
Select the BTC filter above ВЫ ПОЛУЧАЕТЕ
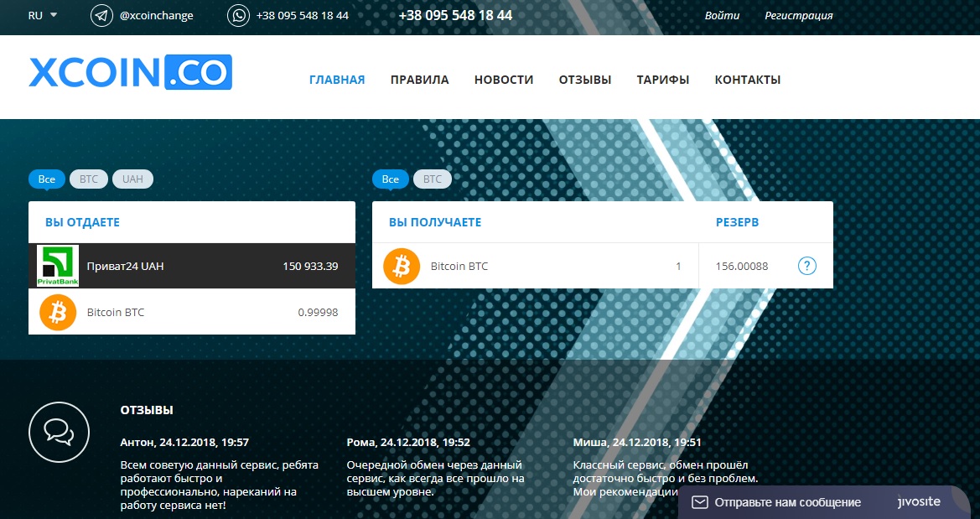coord(433,179)
